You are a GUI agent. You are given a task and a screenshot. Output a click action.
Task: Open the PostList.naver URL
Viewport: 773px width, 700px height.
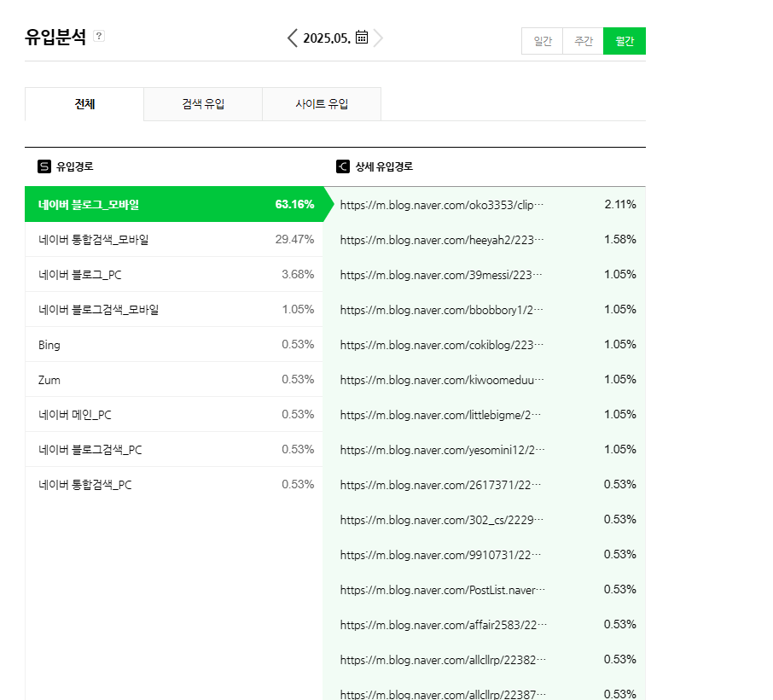pyautogui.click(x=443, y=590)
